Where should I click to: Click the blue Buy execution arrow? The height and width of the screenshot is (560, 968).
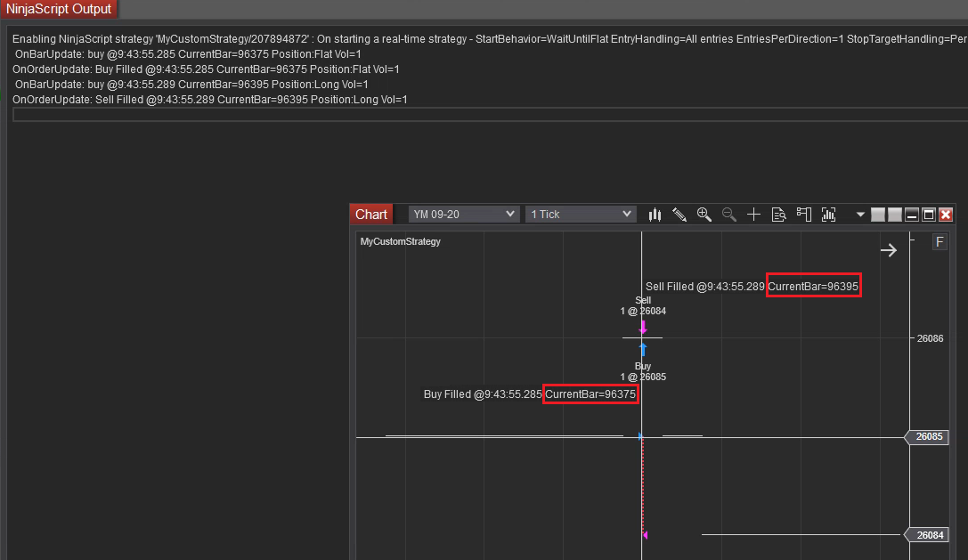click(643, 350)
